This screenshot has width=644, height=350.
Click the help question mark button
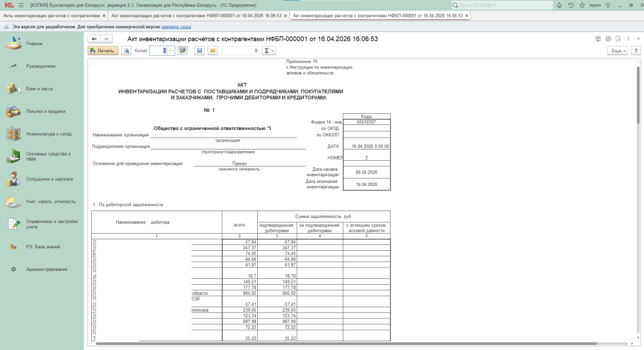point(635,51)
